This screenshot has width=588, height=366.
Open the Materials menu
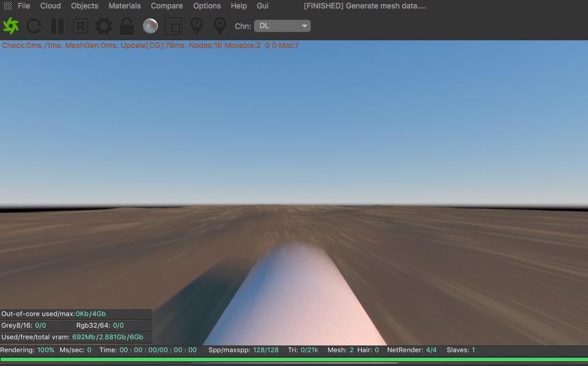(124, 5)
